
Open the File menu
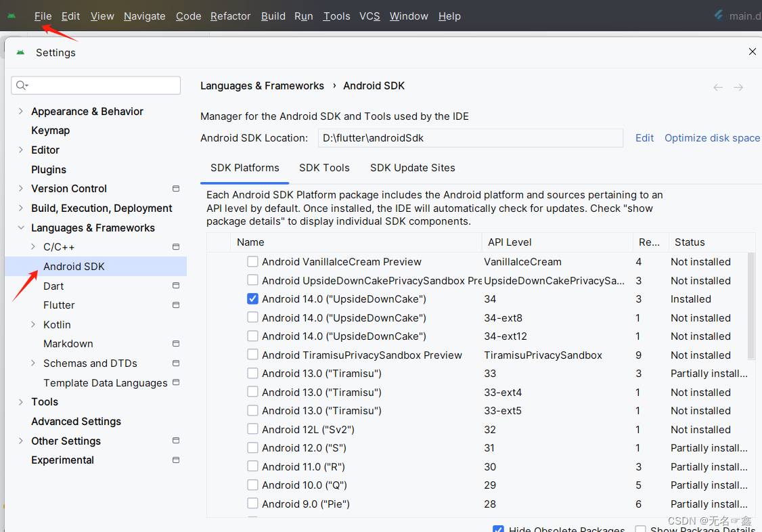43,16
